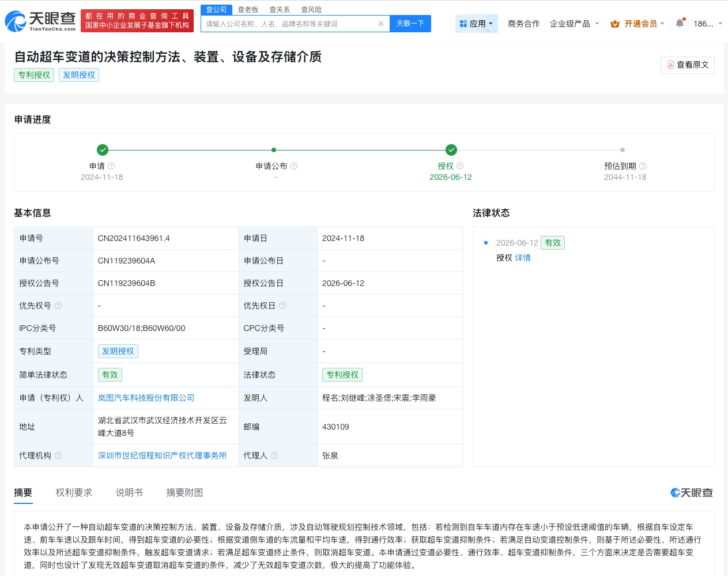Click the 预估到期 progress dot
This screenshot has width=728, height=576.
(x=623, y=150)
